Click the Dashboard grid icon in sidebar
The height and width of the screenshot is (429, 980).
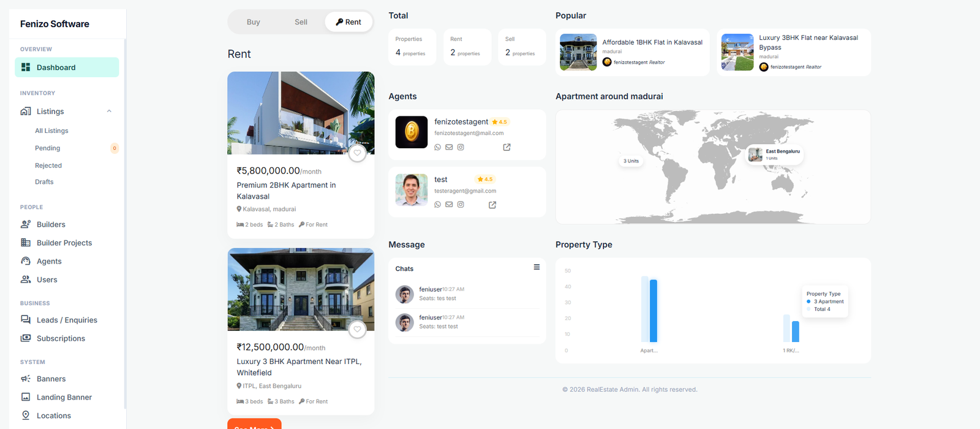(x=26, y=67)
